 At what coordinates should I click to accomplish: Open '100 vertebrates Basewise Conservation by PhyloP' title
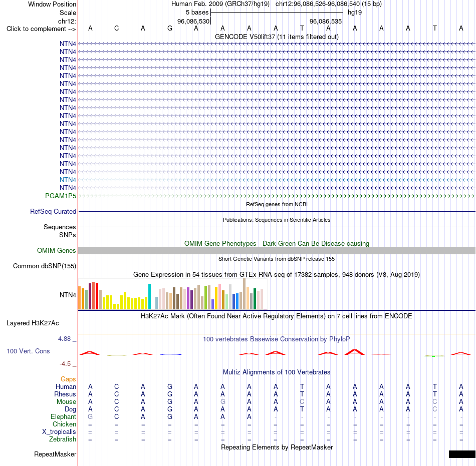pos(277,339)
